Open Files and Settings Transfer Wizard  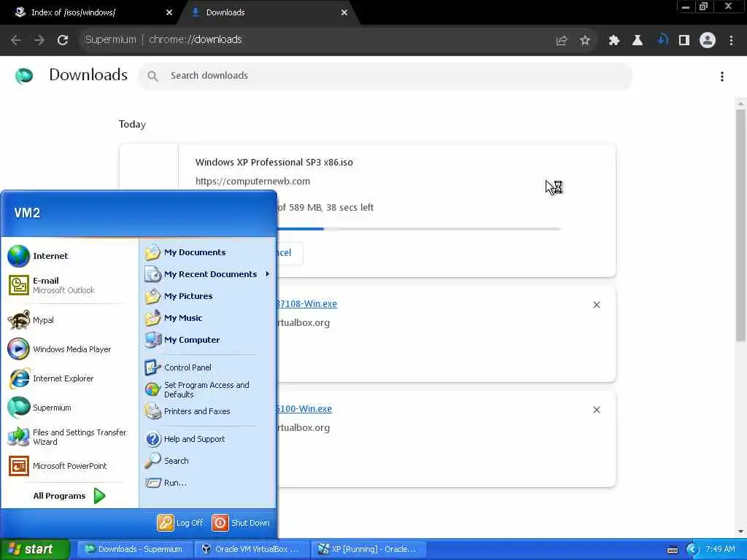click(x=67, y=437)
